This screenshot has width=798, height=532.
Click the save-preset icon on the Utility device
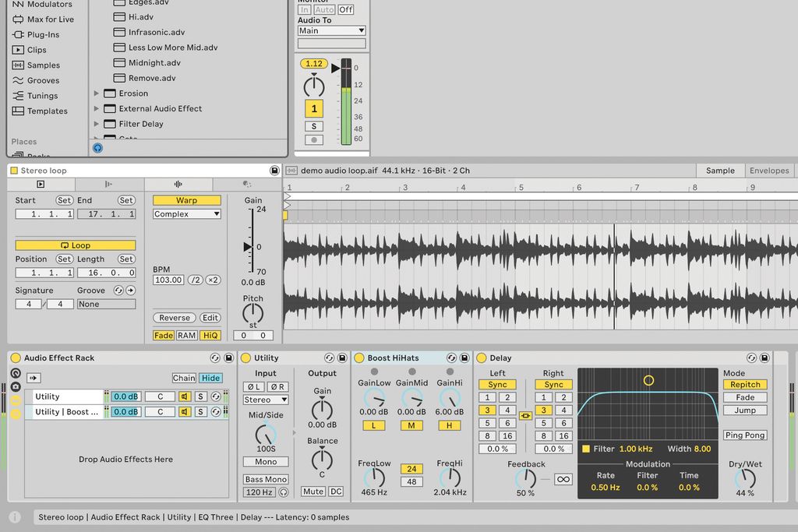pos(344,358)
